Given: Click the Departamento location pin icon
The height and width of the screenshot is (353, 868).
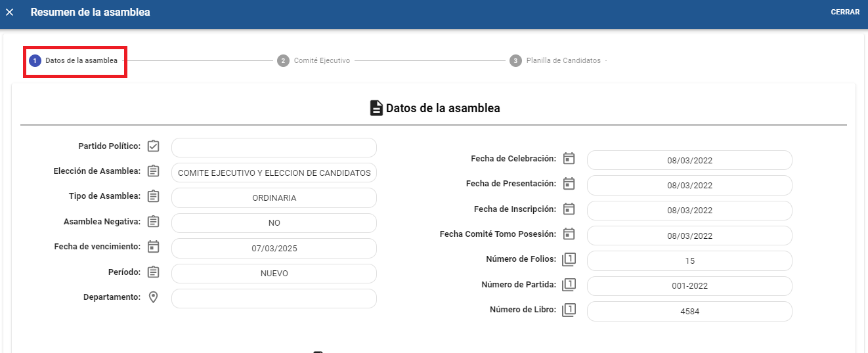Looking at the screenshot, I should click(153, 297).
